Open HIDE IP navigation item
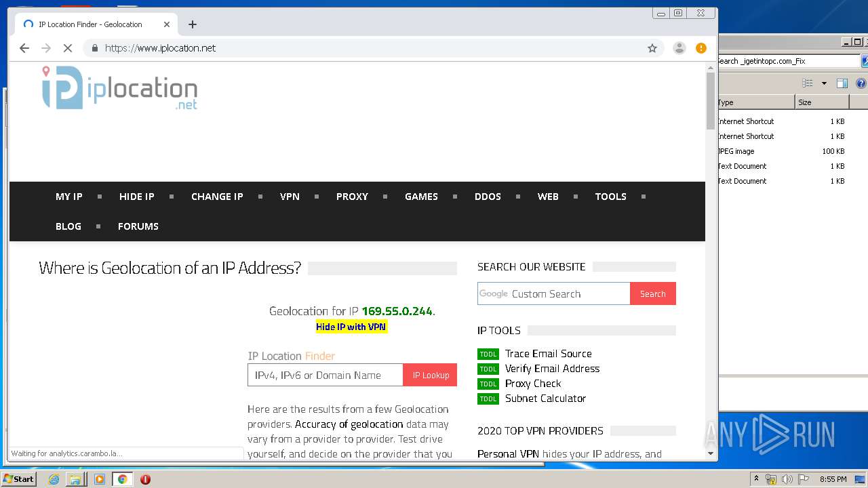The image size is (868, 488). coord(137,197)
